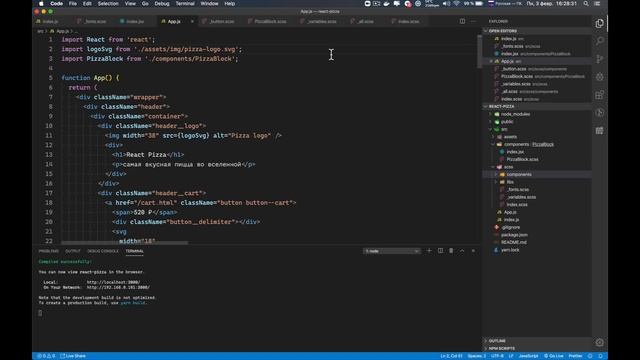The image size is (640, 360).
Task: Click the UTF-8 encoding indicator
Action: pos(497,356)
